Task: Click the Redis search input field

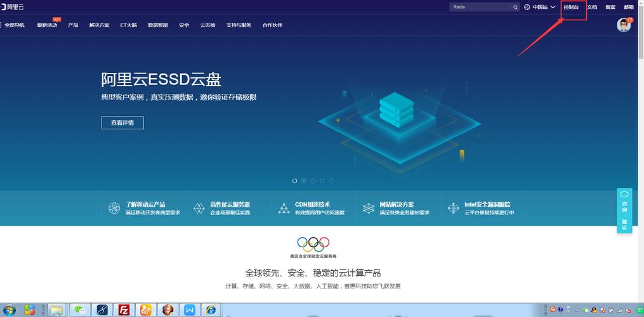Action: click(480, 7)
